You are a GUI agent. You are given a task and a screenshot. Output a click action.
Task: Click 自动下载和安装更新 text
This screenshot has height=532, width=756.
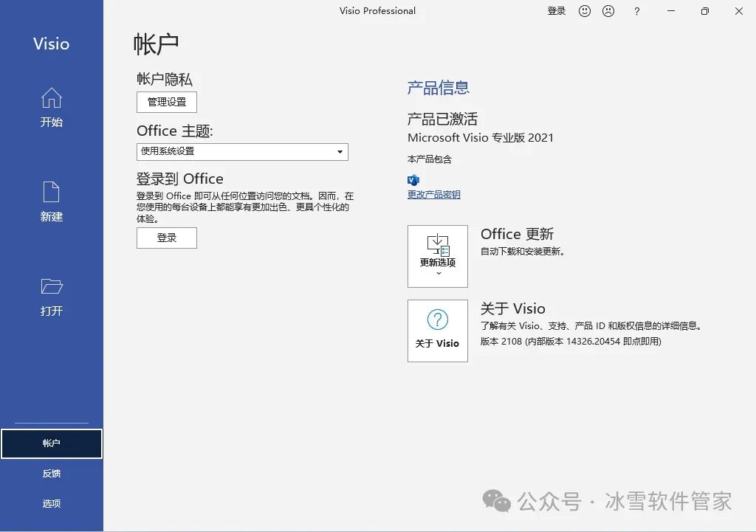[523, 252]
